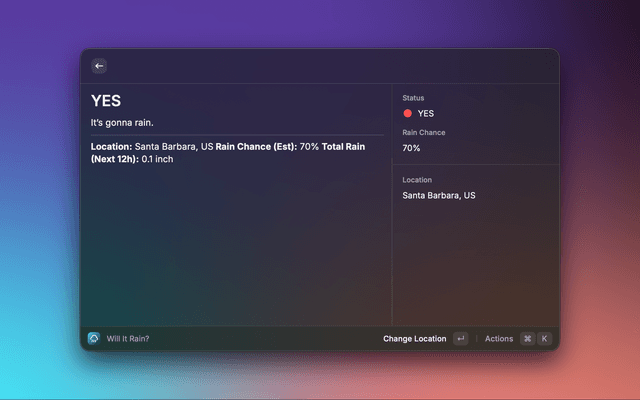Click the red status dot
The height and width of the screenshot is (400, 640).
(x=407, y=114)
